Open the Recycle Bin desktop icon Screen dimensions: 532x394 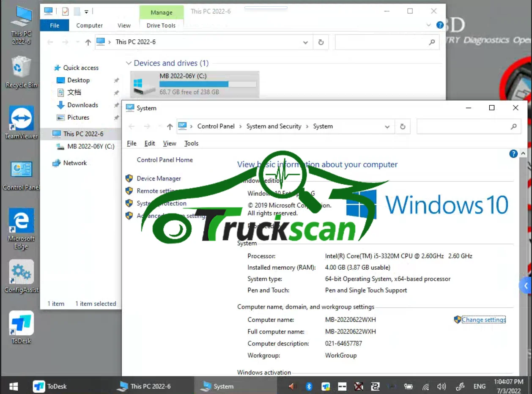coord(21,72)
